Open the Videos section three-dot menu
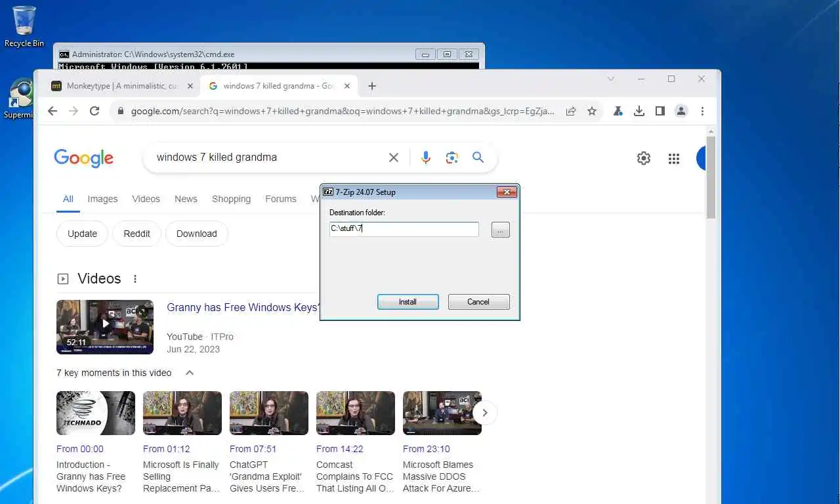 pyautogui.click(x=135, y=279)
